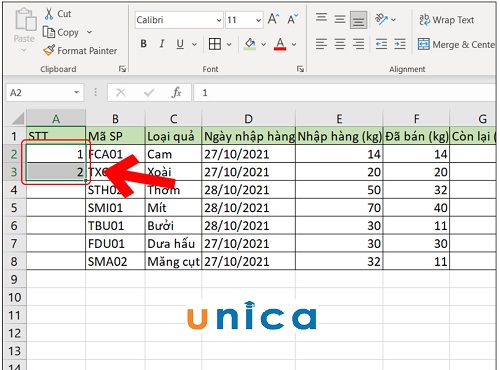Toggle bottom align button
Image resolution: width=500 pixels, height=370 pixels.
(x=359, y=20)
